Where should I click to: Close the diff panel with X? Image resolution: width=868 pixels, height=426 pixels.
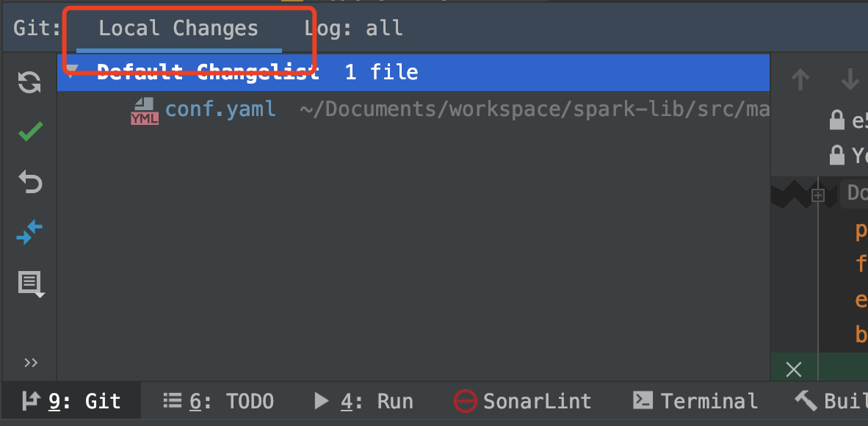(x=793, y=369)
